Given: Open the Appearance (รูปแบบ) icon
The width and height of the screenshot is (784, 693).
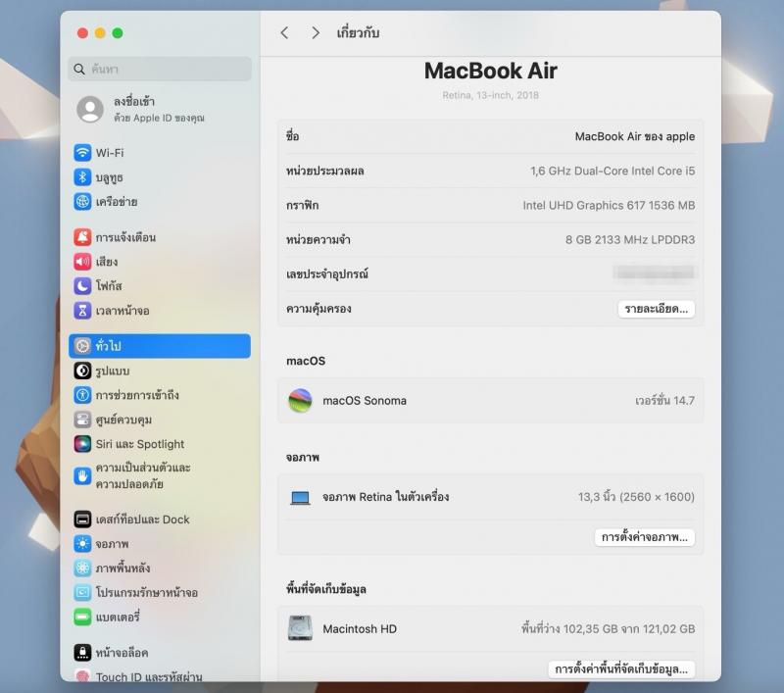Looking at the screenshot, I should pos(82,371).
